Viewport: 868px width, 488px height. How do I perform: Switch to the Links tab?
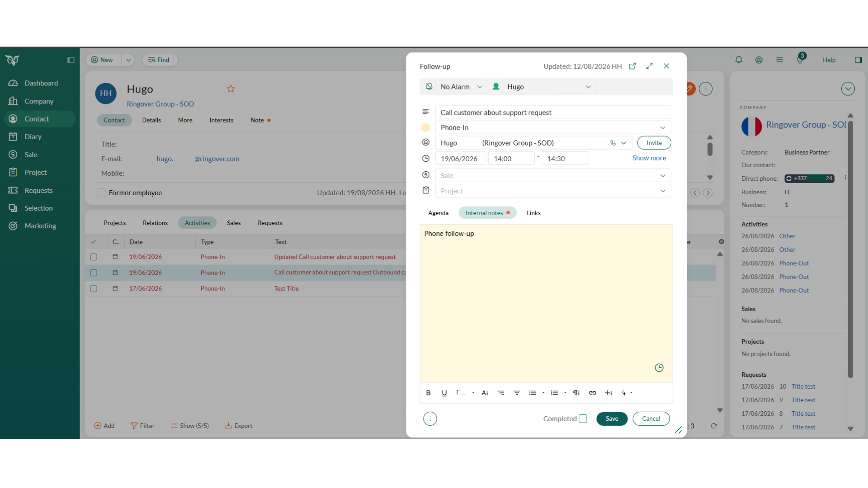[x=533, y=213]
